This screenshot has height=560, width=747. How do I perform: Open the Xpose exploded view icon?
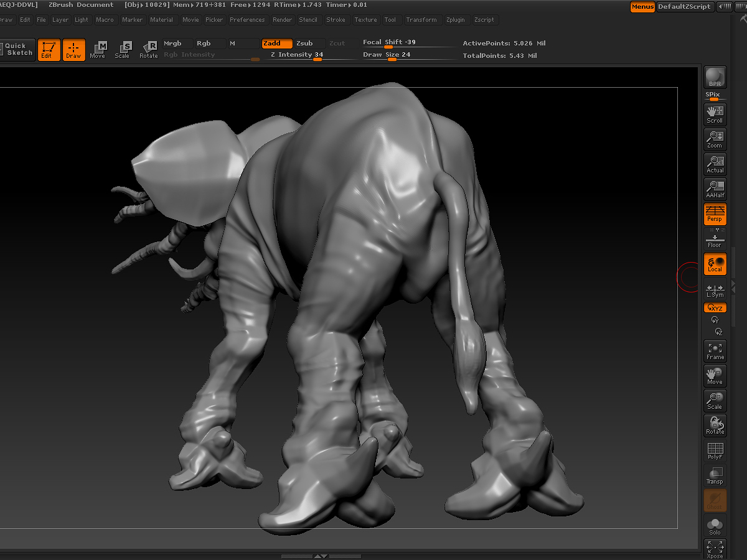(715, 549)
